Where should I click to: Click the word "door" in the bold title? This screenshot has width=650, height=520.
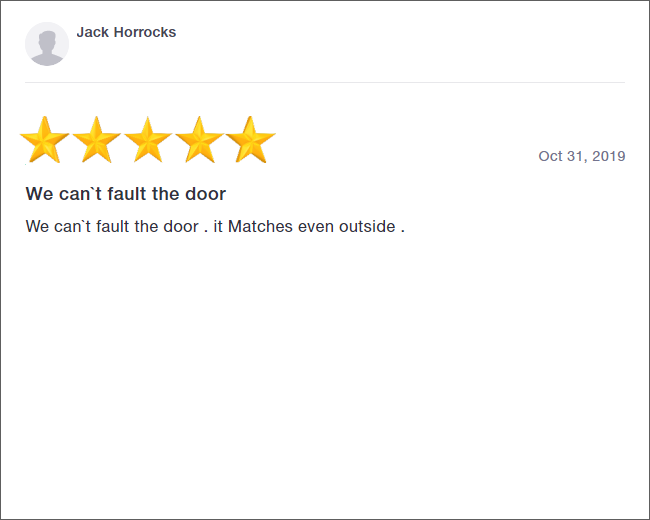204,194
